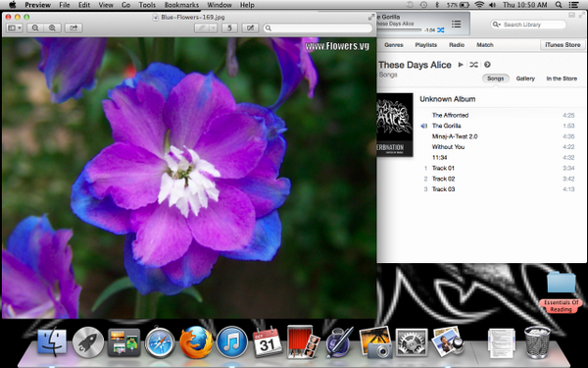Open artist options arrow beside These Days Alice

coord(487,65)
